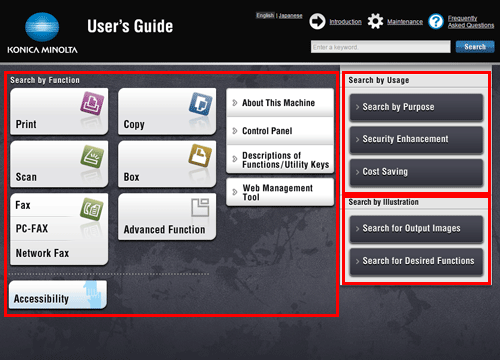Select the blue Copy function icon
This screenshot has width=500, height=360.
pyautogui.click(x=200, y=104)
